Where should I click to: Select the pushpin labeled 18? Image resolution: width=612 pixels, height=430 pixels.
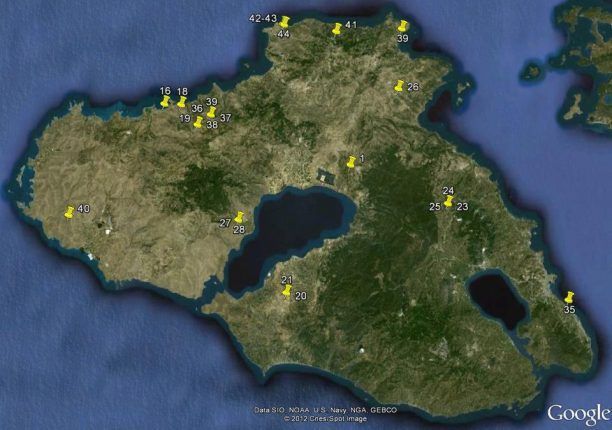182,101
